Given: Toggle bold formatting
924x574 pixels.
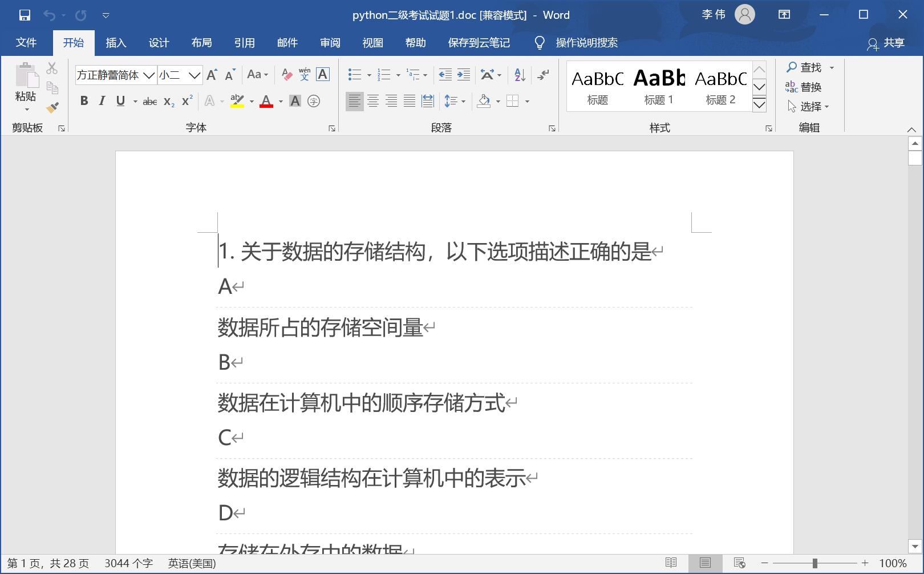Looking at the screenshot, I should coord(84,101).
